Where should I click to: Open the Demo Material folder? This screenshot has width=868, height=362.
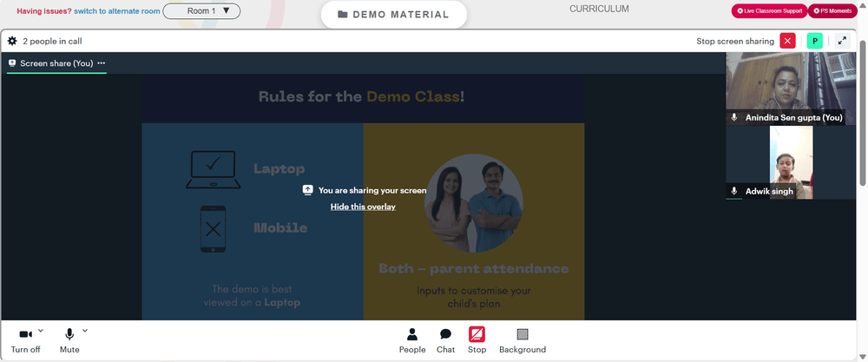[x=393, y=15]
